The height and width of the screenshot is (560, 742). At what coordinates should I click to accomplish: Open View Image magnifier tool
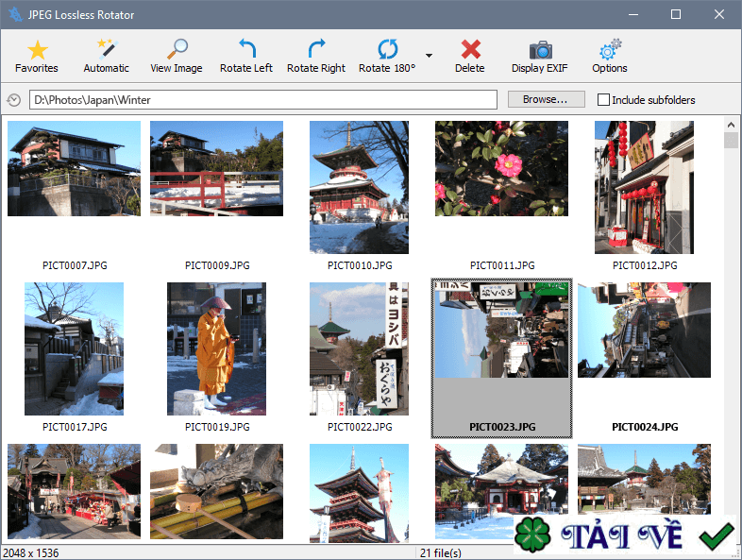coord(176,56)
